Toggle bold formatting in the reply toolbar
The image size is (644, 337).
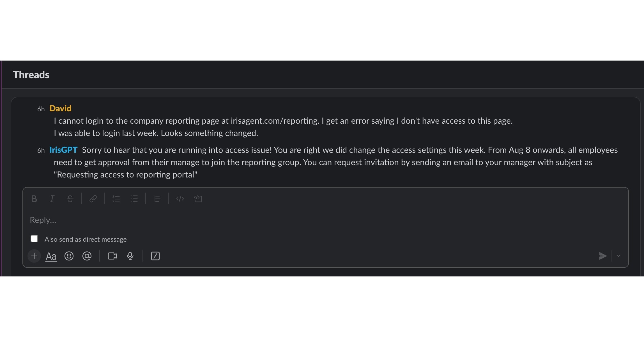coord(34,199)
